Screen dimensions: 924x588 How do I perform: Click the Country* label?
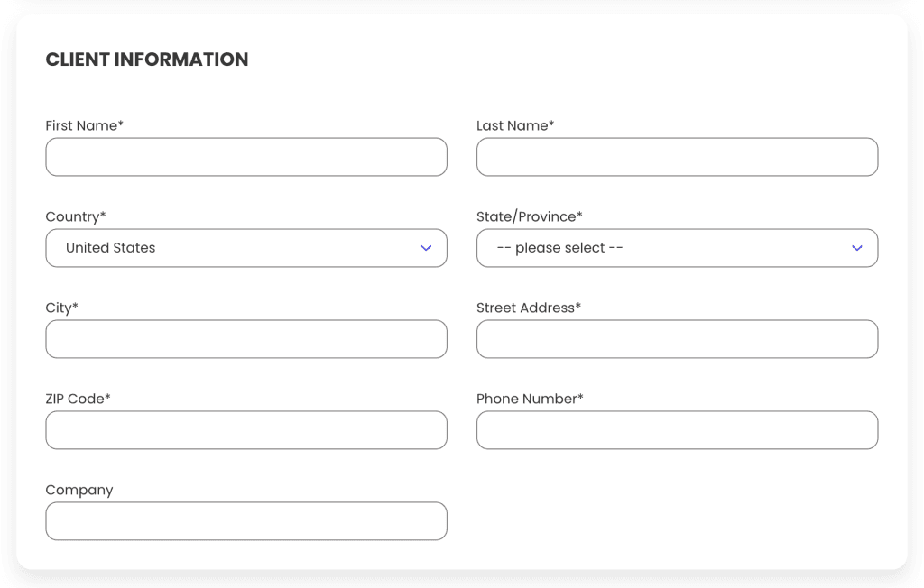point(76,216)
